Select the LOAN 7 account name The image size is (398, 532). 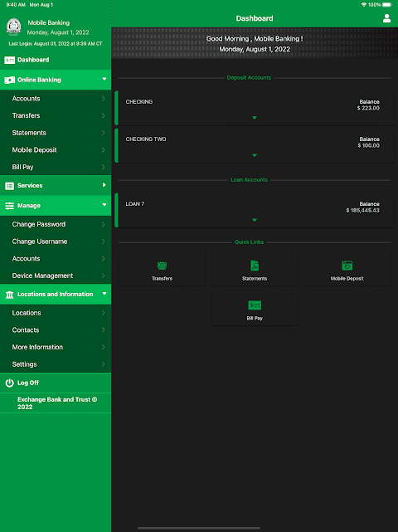[x=135, y=204]
